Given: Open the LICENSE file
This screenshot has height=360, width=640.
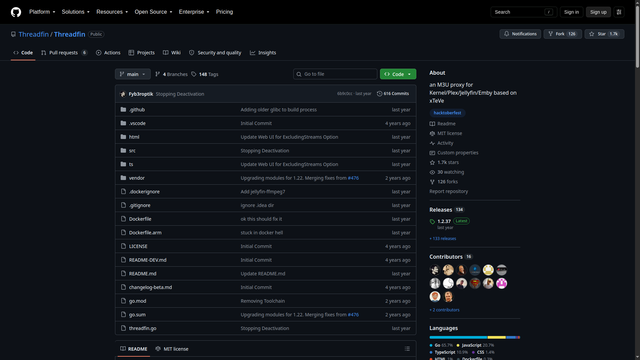Looking at the screenshot, I should (x=138, y=246).
